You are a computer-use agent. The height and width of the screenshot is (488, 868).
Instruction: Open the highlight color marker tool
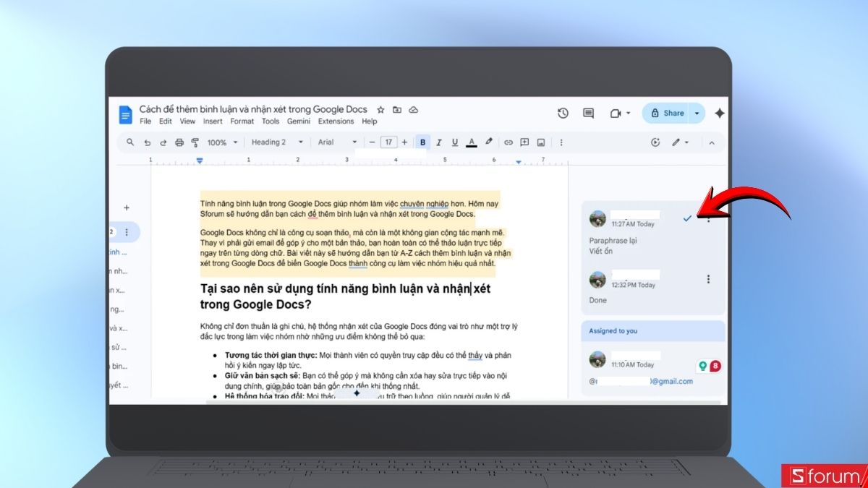[x=489, y=142]
